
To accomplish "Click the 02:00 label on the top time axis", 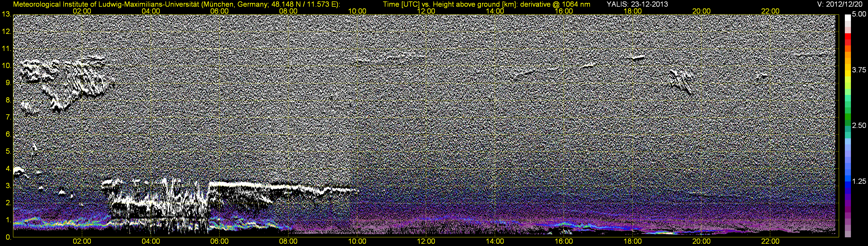I will [82, 11].
